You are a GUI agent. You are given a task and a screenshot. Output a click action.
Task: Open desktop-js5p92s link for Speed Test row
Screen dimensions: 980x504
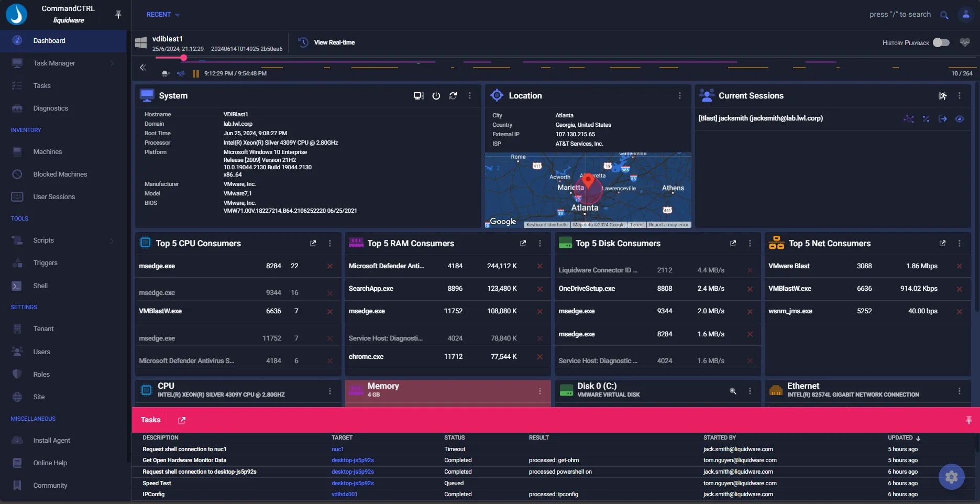point(353,483)
